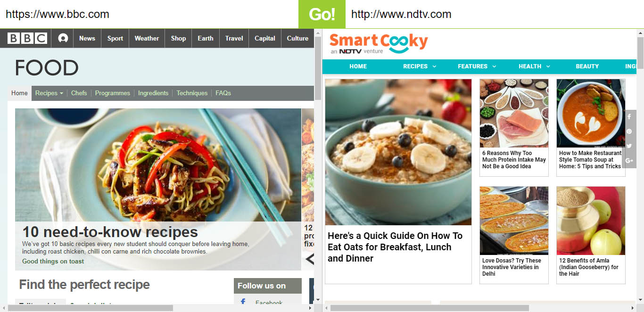Expand the HEALTH dropdown menu
644x312 pixels.
[534, 66]
